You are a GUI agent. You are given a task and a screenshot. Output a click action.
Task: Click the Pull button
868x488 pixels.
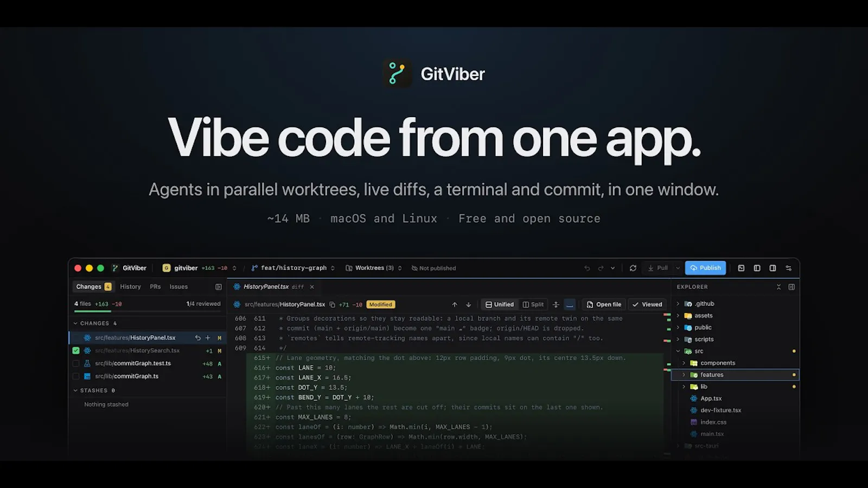pyautogui.click(x=658, y=268)
